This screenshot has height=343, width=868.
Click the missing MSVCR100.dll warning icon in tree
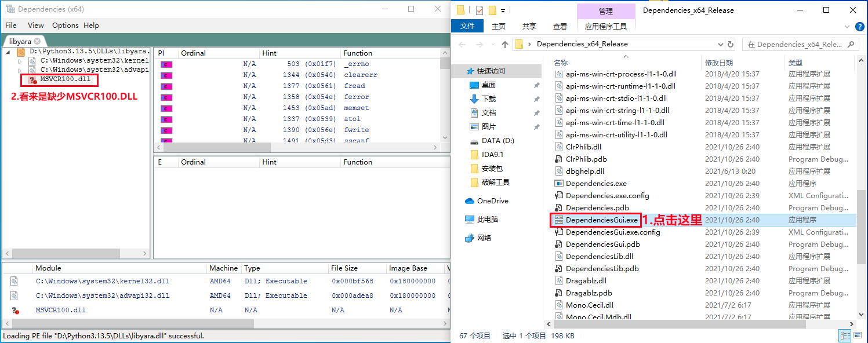pos(32,81)
